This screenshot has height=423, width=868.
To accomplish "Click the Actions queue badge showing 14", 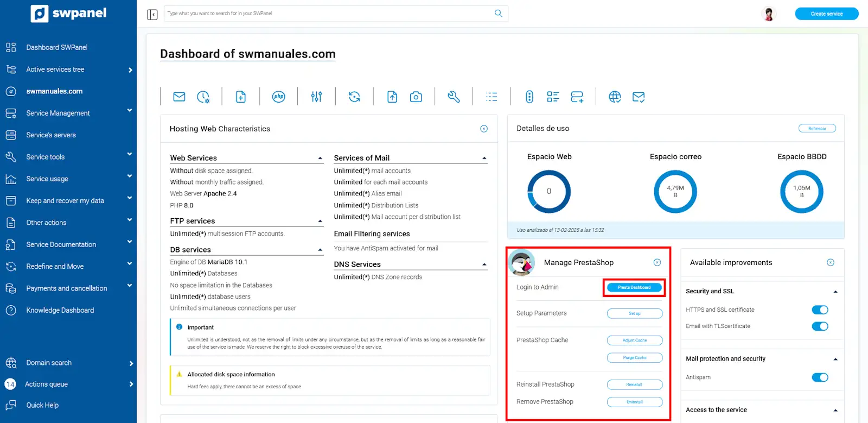I will point(10,384).
